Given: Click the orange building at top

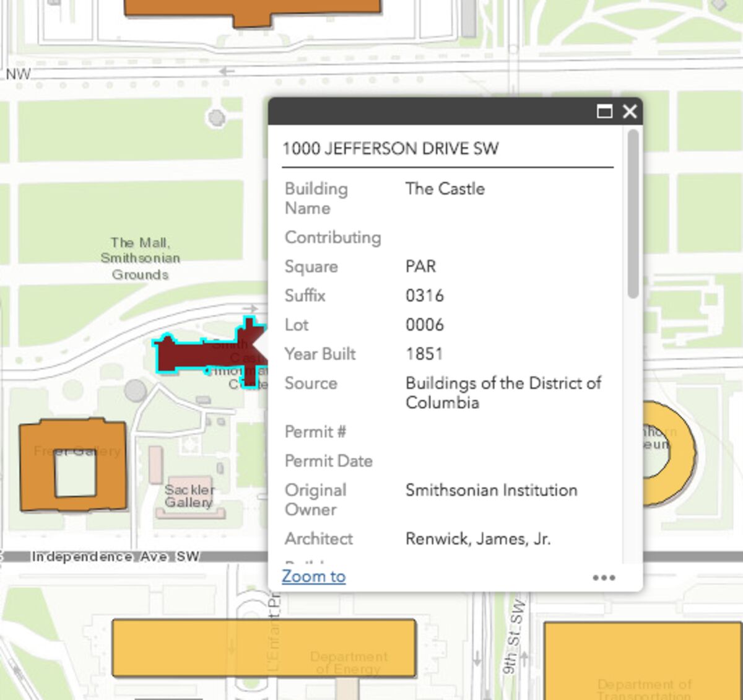Looking at the screenshot, I should 253,12.
